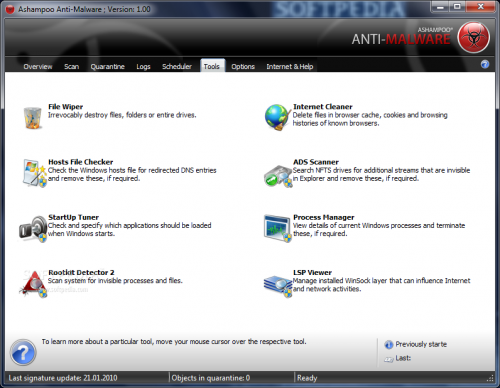The width and height of the screenshot is (500, 388).
Task: Open the Internet & Help tab
Action: [x=290, y=67]
